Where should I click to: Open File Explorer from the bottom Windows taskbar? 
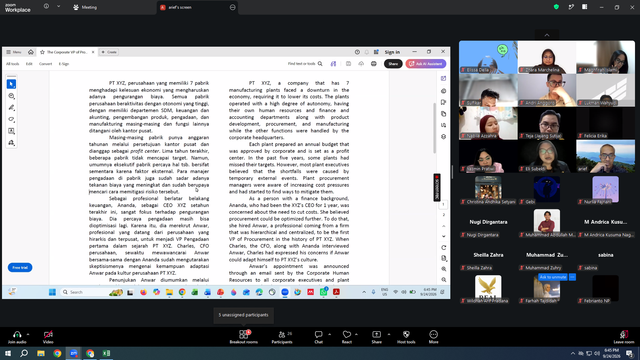pos(41,353)
